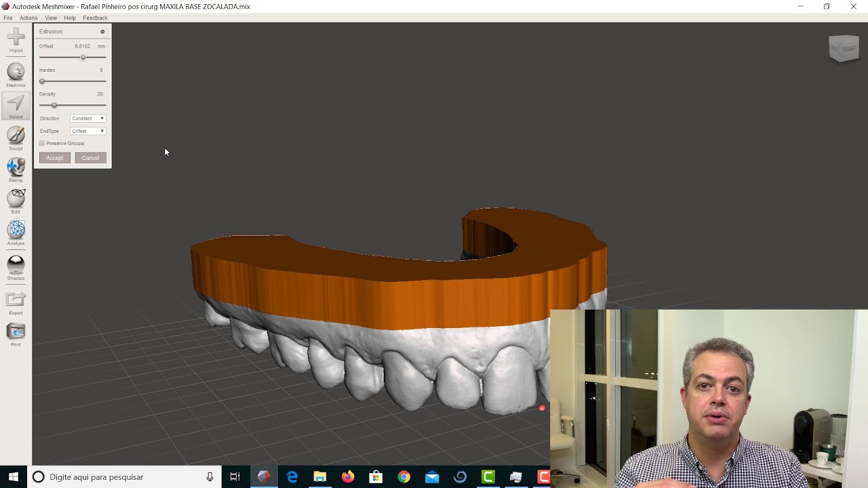Open the Actions menu
The image size is (868, 488).
click(x=28, y=18)
